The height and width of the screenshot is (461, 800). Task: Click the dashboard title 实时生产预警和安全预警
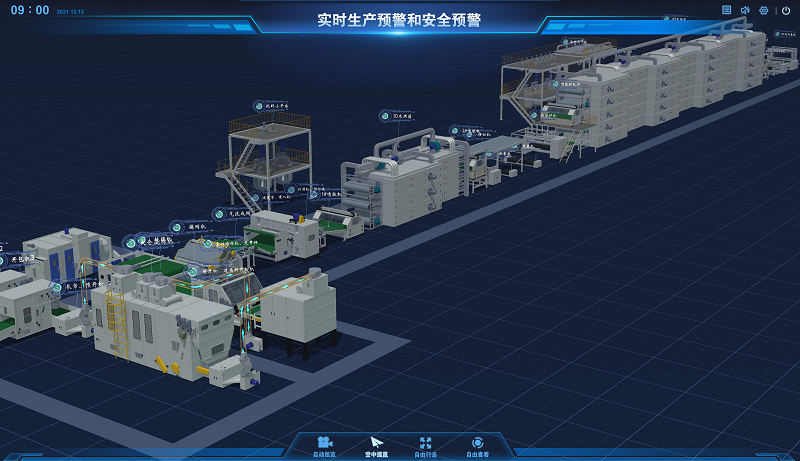[x=399, y=20]
